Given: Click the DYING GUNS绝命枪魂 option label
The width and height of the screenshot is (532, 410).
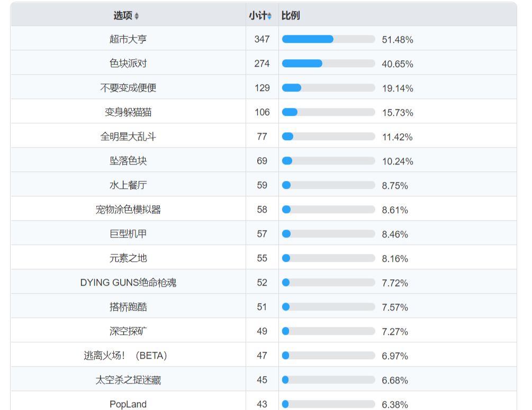Looking at the screenshot, I should coord(128,283).
